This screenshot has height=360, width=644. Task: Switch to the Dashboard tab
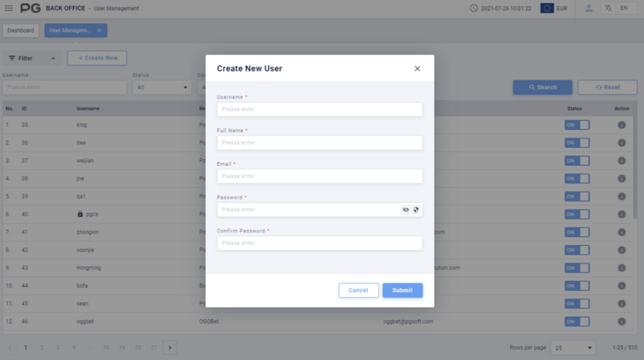tap(21, 30)
